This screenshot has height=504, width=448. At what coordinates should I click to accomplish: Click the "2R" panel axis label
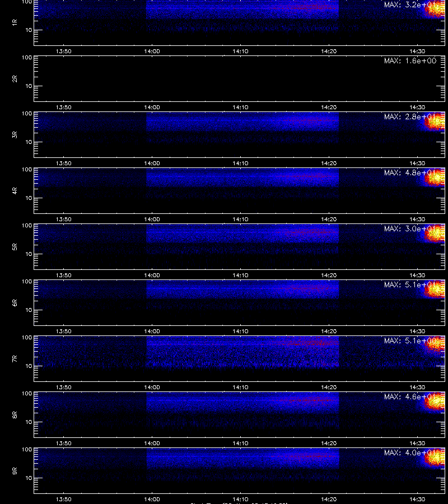(x=15, y=79)
